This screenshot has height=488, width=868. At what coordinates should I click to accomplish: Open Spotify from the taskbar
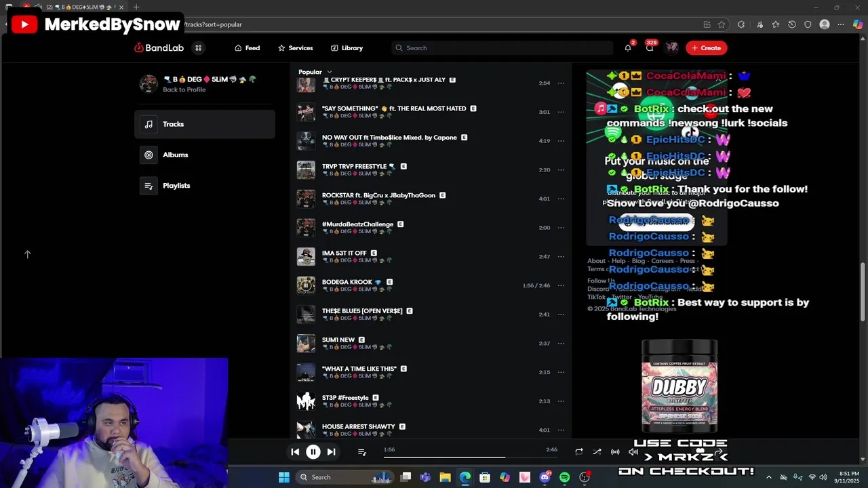[x=564, y=477]
